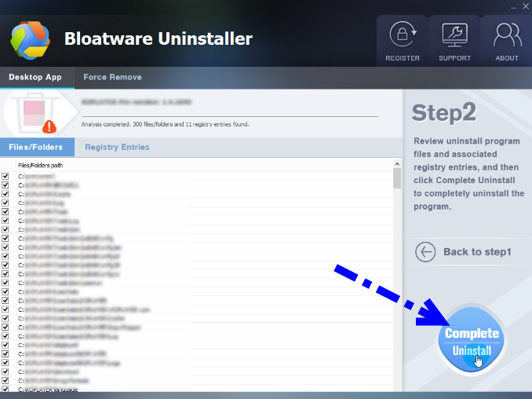Open the Support monitor-wrench icon
This screenshot has height=399, width=532.
[454, 35]
